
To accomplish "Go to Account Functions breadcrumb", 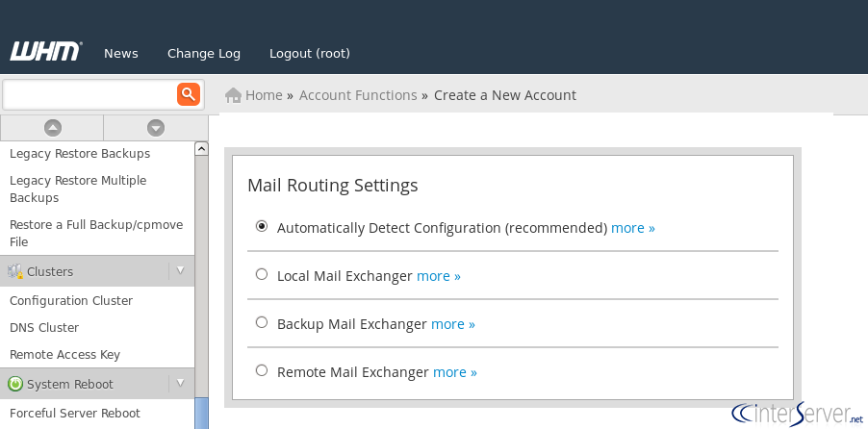I will pos(358,95).
